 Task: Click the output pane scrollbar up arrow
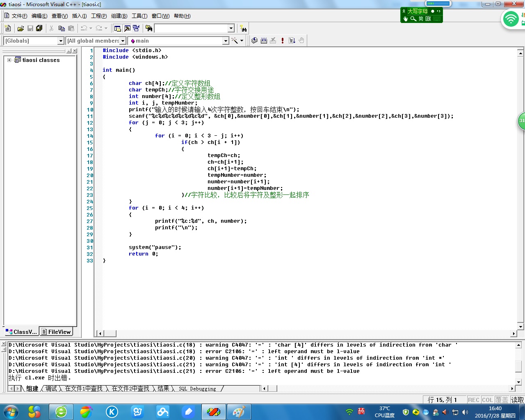[518, 345]
